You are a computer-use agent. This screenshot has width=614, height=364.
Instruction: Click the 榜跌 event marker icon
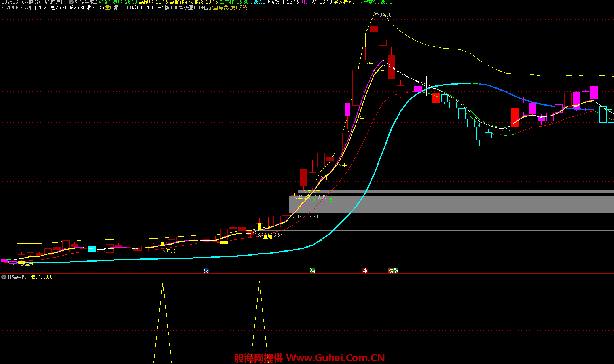(x=394, y=271)
